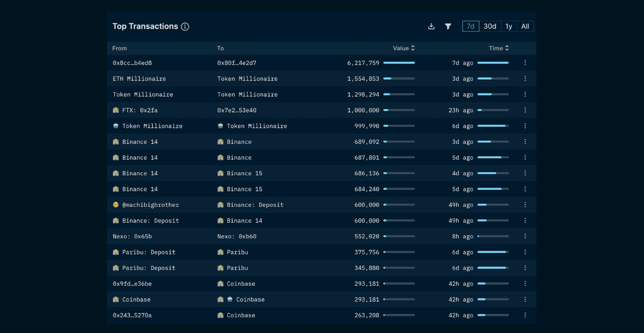Click Paribu: Deposit sender in 345,880 row
The width and height of the screenshot is (644, 333).
point(144,268)
